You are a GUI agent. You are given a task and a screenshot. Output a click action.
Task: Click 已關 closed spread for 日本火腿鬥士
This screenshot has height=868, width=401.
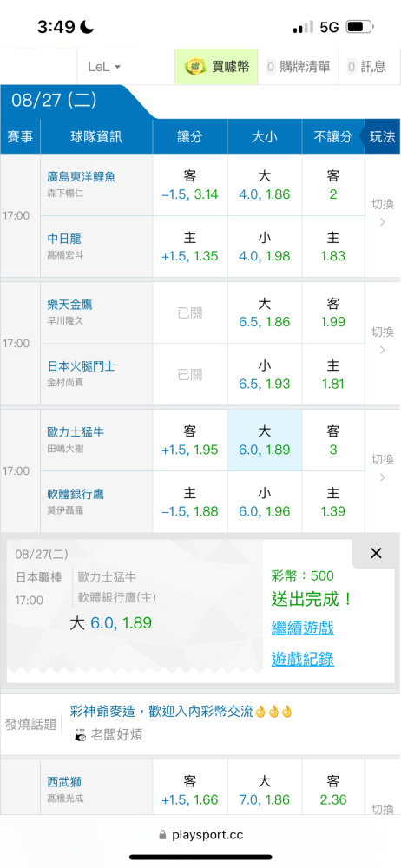pos(190,374)
